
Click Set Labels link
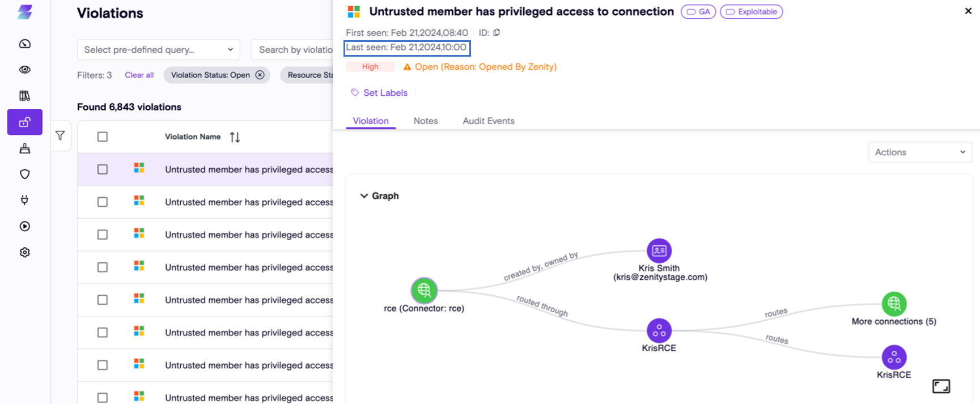pyautogui.click(x=385, y=93)
